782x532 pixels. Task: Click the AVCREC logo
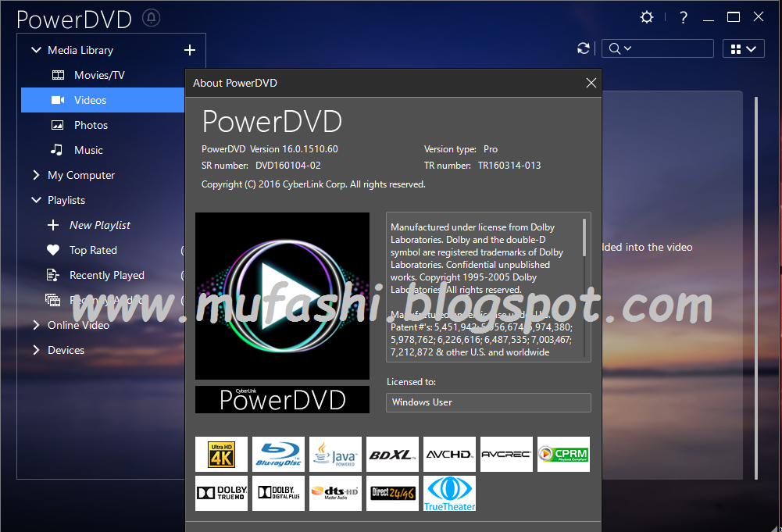pos(506,454)
